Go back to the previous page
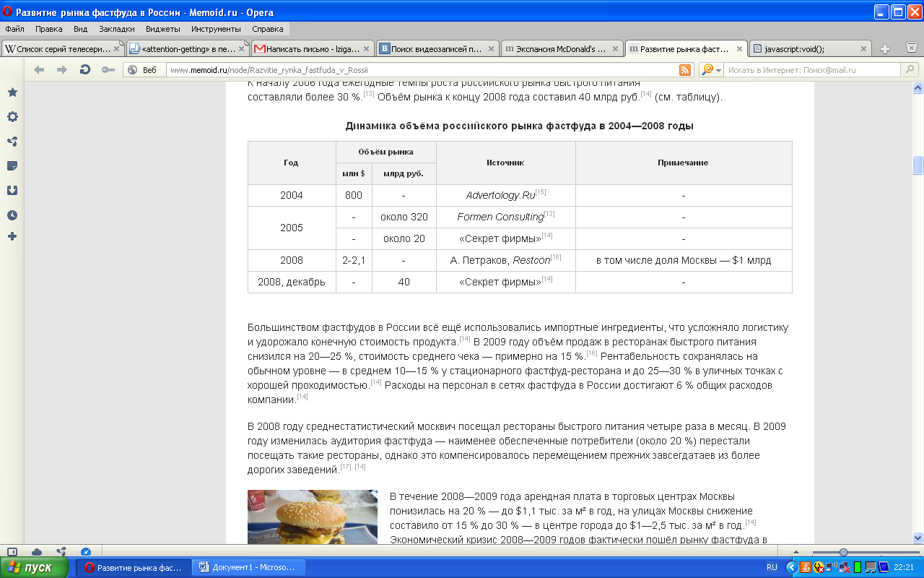The image size is (924, 578). point(39,69)
